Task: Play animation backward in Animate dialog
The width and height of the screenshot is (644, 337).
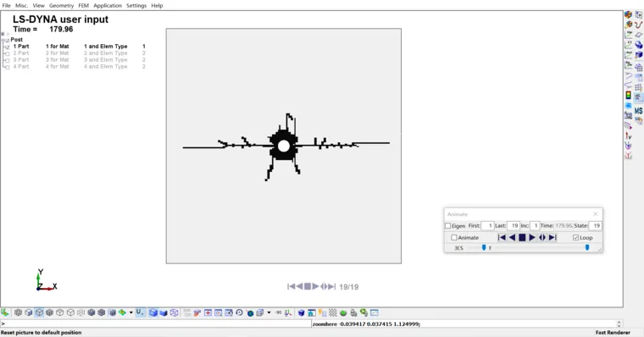Action: pos(512,238)
